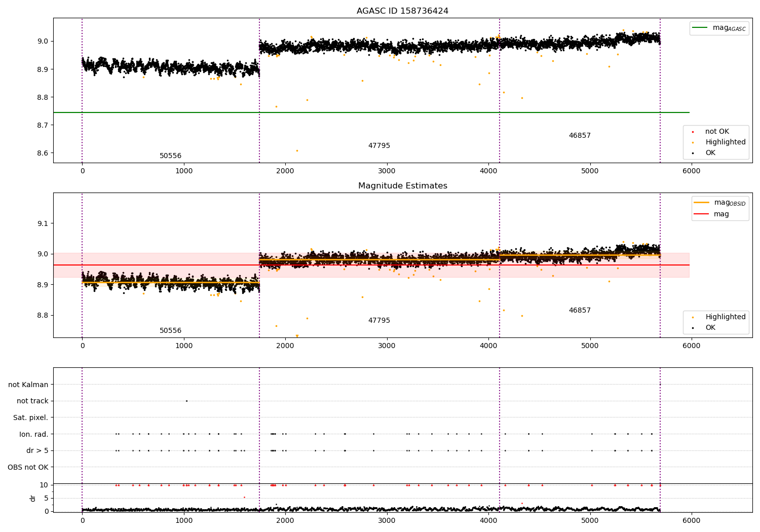
Task: Click the 50556 annotation in Magnitude Estimates plot
Action: point(170,331)
